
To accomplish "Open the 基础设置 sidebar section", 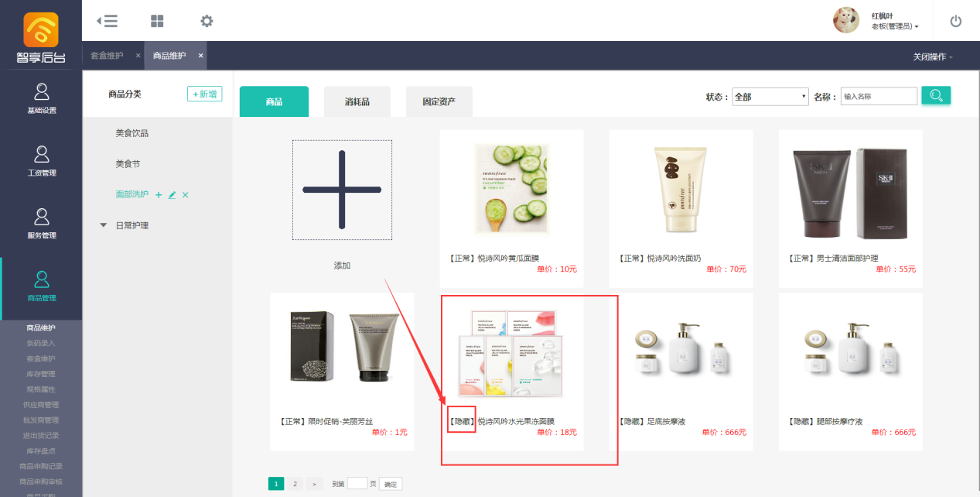I will tap(42, 99).
